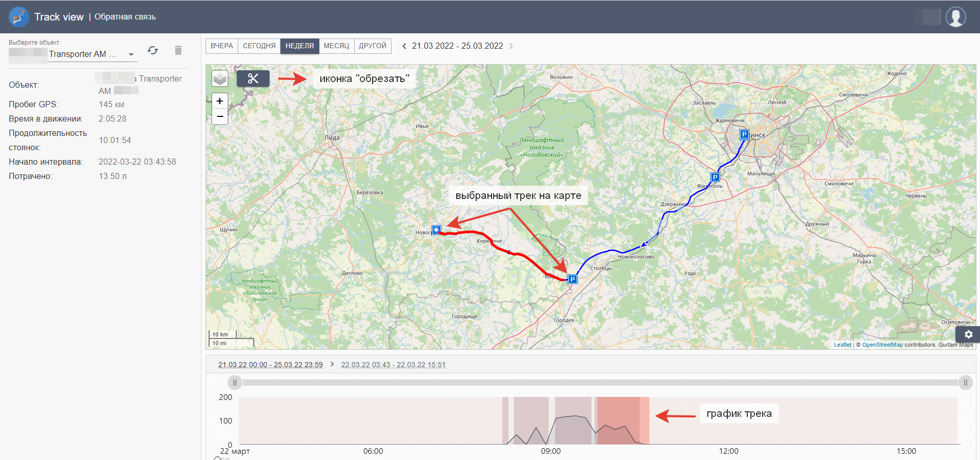This screenshot has height=460, width=980.
Task: Open the map layers selector
Action: 220,78
